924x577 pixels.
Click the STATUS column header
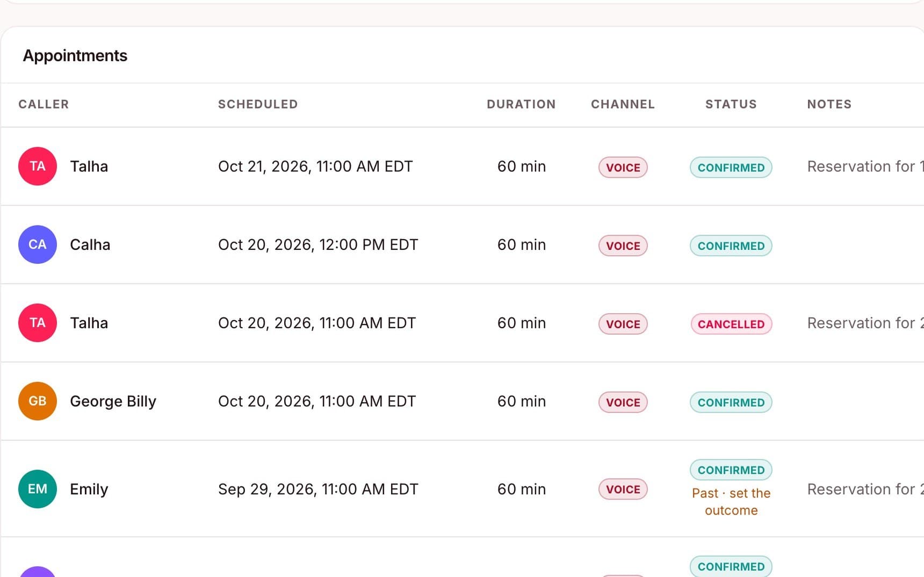tap(731, 104)
